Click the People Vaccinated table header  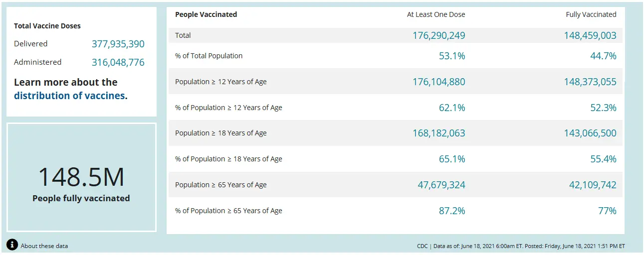point(206,14)
